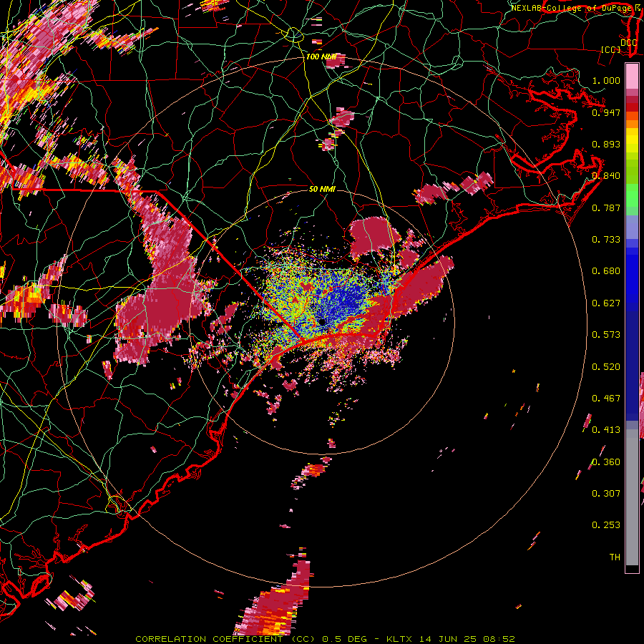Click the 0.627 scale value
The height and width of the screenshot is (644, 644).
coord(606,303)
